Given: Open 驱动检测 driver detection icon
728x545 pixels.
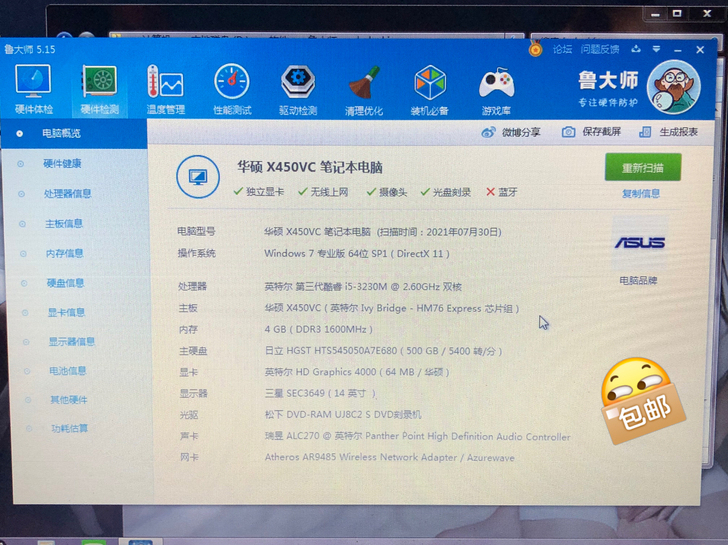Looking at the screenshot, I should (x=298, y=90).
